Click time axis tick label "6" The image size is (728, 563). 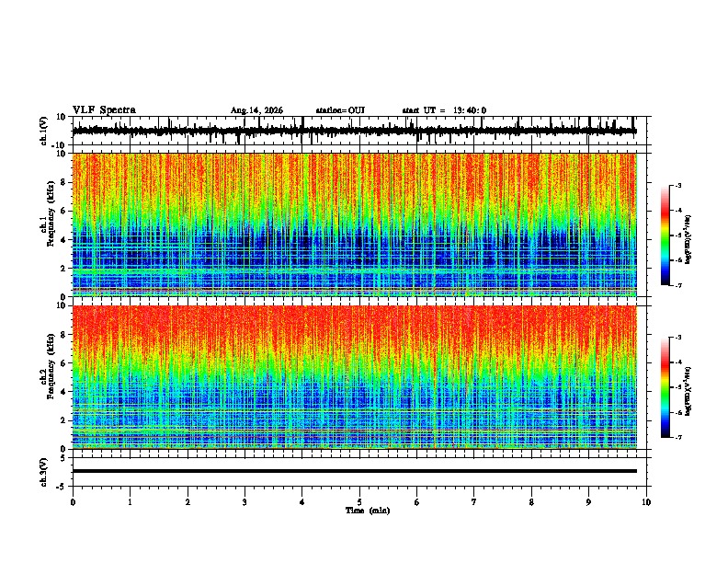tap(417, 502)
